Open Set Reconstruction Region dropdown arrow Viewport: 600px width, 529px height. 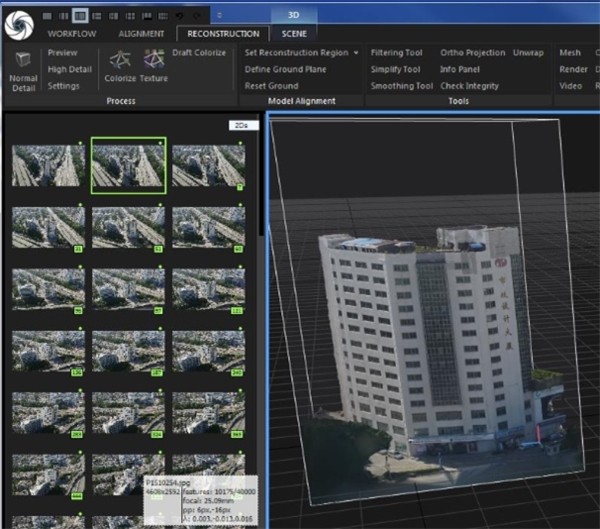click(x=356, y=52)
